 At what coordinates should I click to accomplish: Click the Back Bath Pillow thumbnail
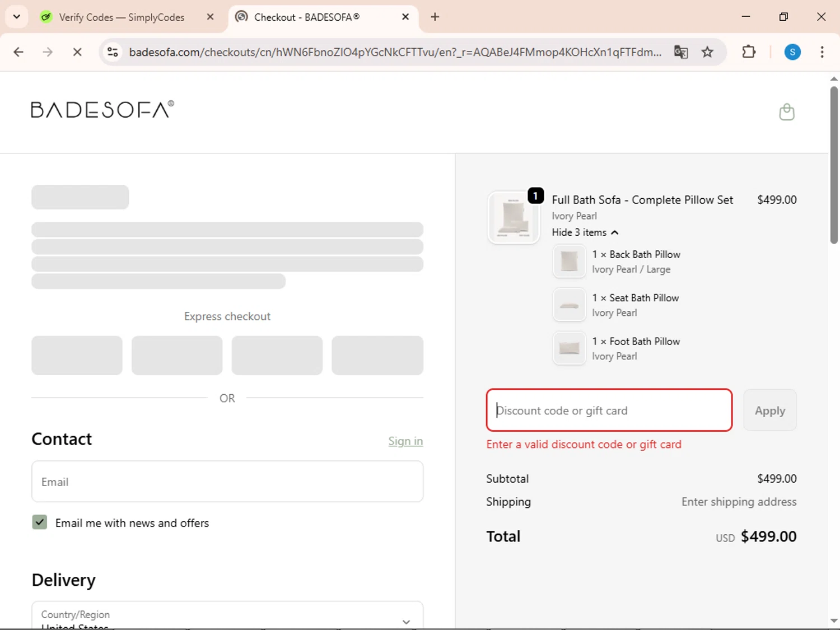coord(569,261)
